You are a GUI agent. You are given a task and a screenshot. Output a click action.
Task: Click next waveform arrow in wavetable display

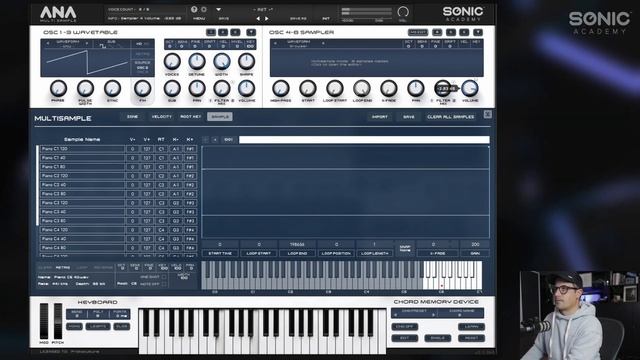point(87,43)
